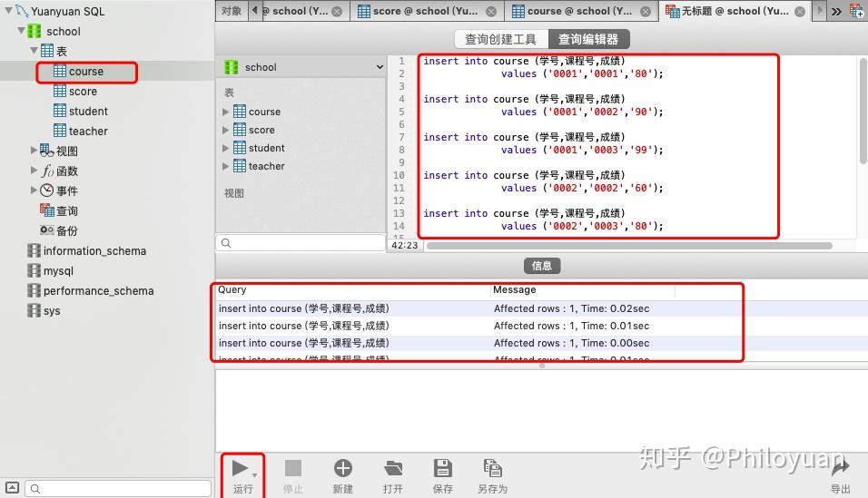Collapse the Yuanyuan SQL connection

pyautogui.click(x=8, y=11)
